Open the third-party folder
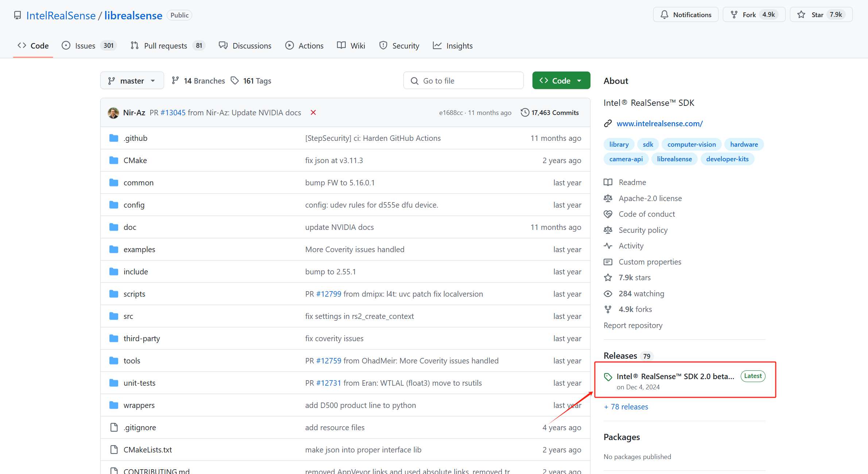 coord(142,338)
